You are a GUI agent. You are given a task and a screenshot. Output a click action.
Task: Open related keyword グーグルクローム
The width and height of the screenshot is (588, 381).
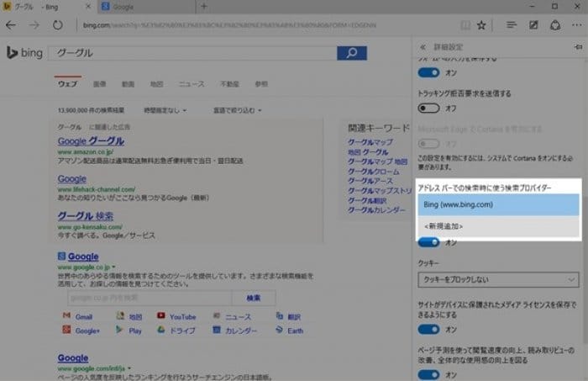click(374, 172)
